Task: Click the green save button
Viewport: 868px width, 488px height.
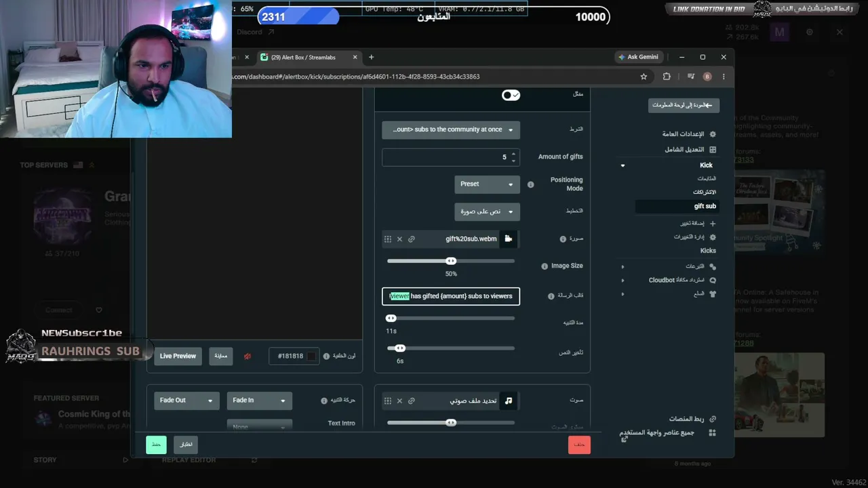Action: click(x=156, y=445)
